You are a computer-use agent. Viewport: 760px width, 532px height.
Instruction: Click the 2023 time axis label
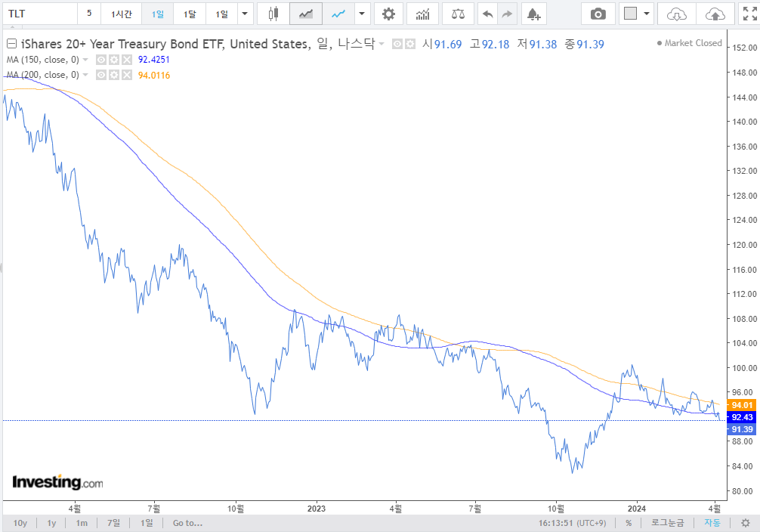pyautogui.click(x=317, y=509)
